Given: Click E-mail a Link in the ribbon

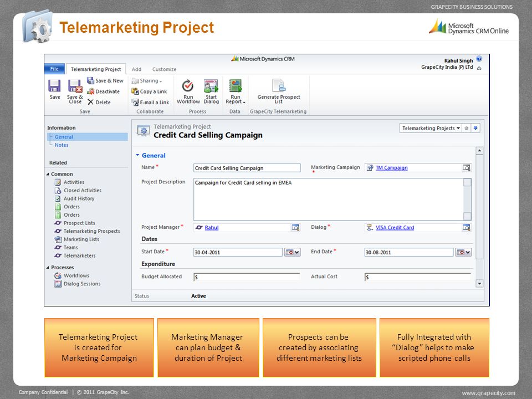Looking at the screenshot, I should pos(150,102).
